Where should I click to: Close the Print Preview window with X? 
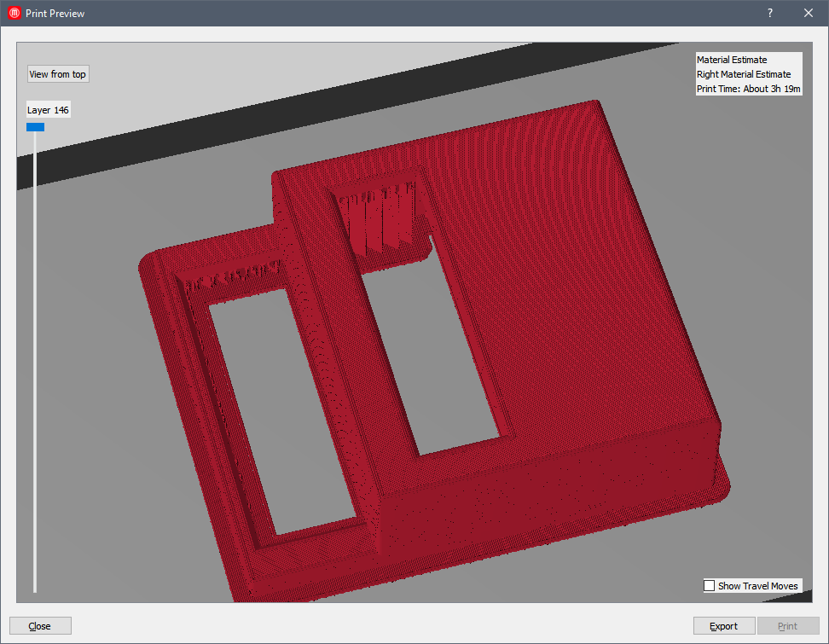[809, 14]
